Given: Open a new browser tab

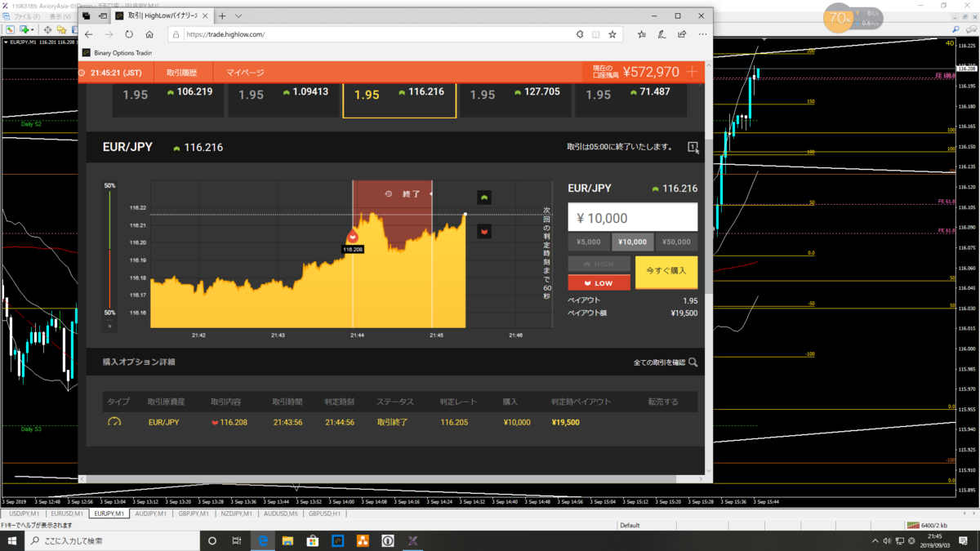Looking at the screenshot, I should tap(222, 16).
